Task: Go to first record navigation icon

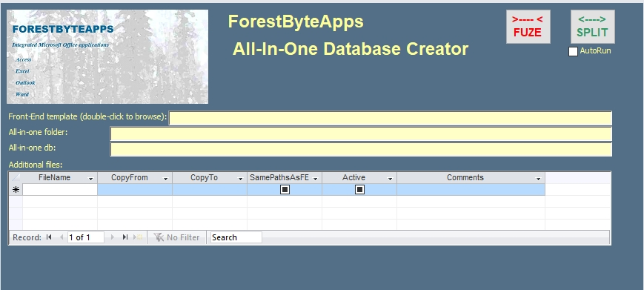Action: [x=49, y=237]
